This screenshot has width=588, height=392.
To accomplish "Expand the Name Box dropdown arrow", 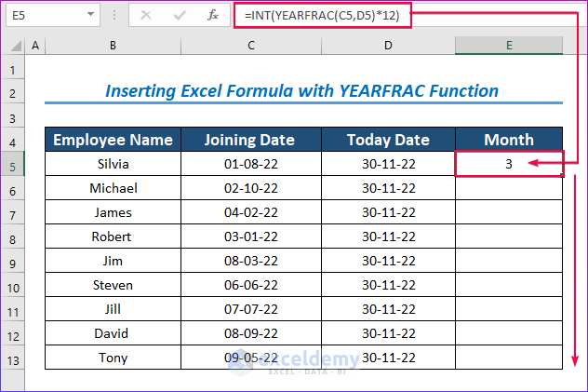I will click(89, 15).
